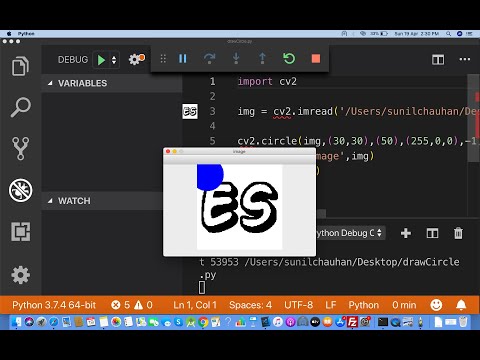
Task: Click the cv2.imread code on line 3
Action: (358, 111)
